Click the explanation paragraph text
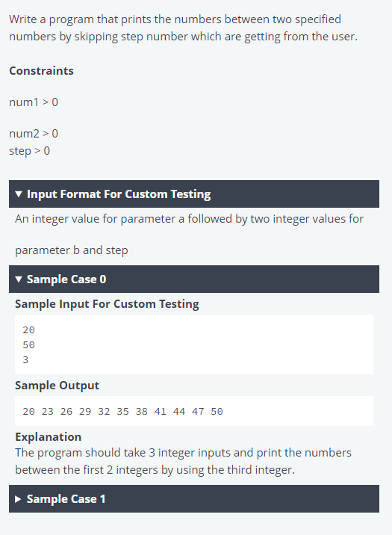 point(184,461)
